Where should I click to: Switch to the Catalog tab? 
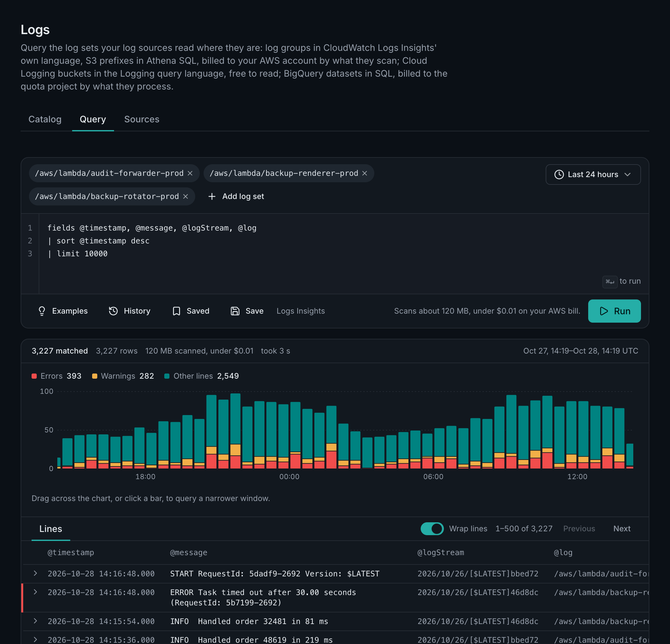coord(45,119)
